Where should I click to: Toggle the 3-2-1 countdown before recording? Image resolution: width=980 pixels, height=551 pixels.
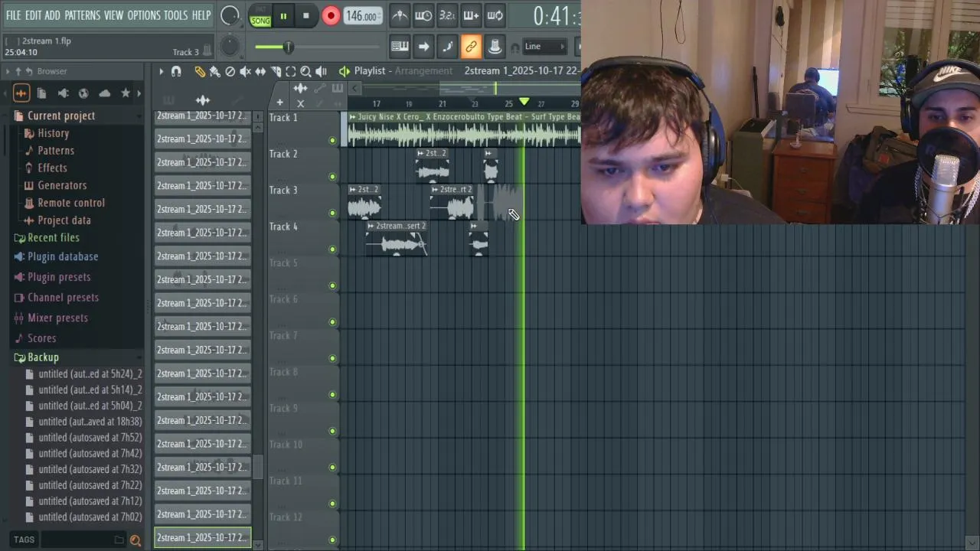click(447, 15)
